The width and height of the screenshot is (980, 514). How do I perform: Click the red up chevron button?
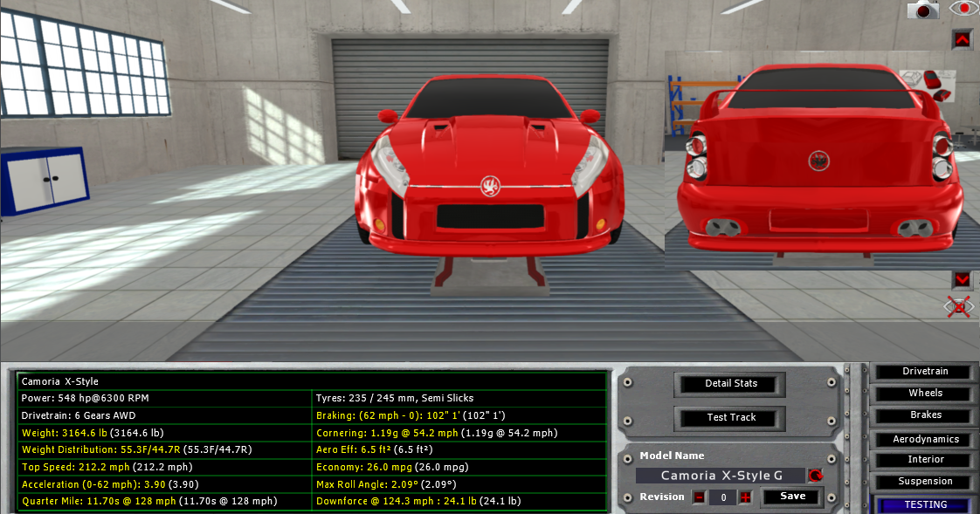coord(962,39)
